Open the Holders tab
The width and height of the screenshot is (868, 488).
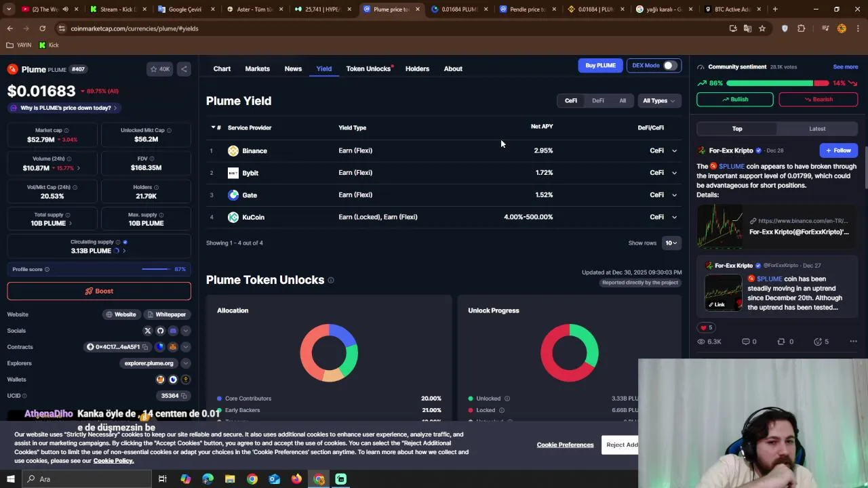[417, 68]
